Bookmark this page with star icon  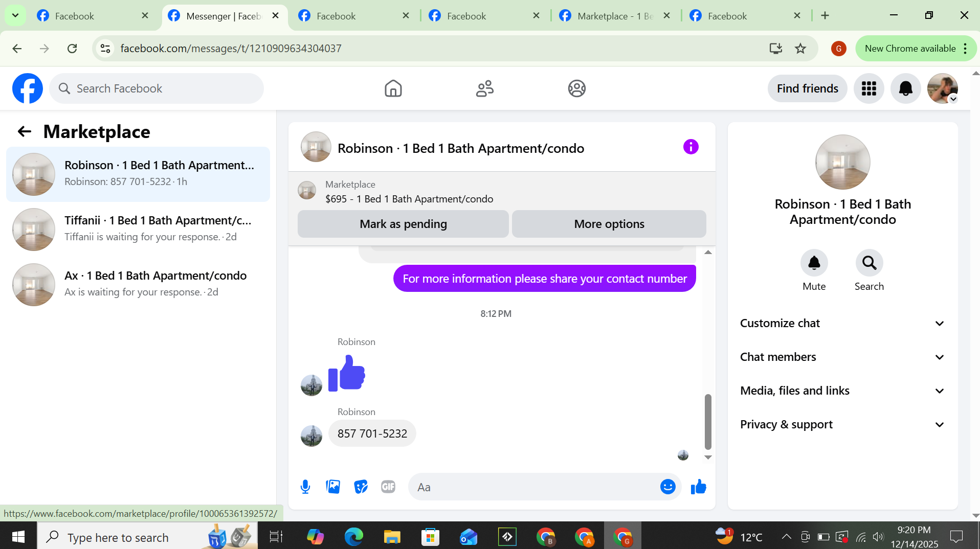coord(800,49)
